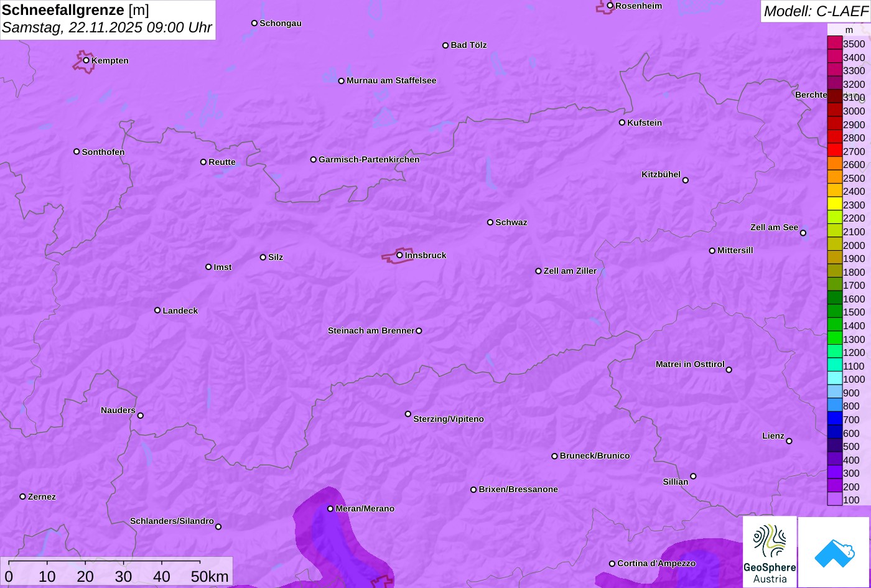Select the Reutte marker dot
This screenshot has width=871, height=588.
(203, 162)
